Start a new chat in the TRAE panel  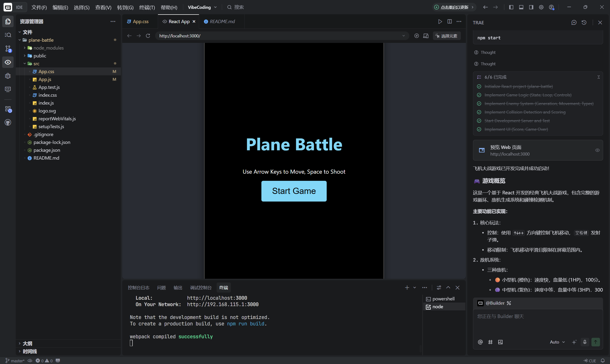tap(574, 23)
